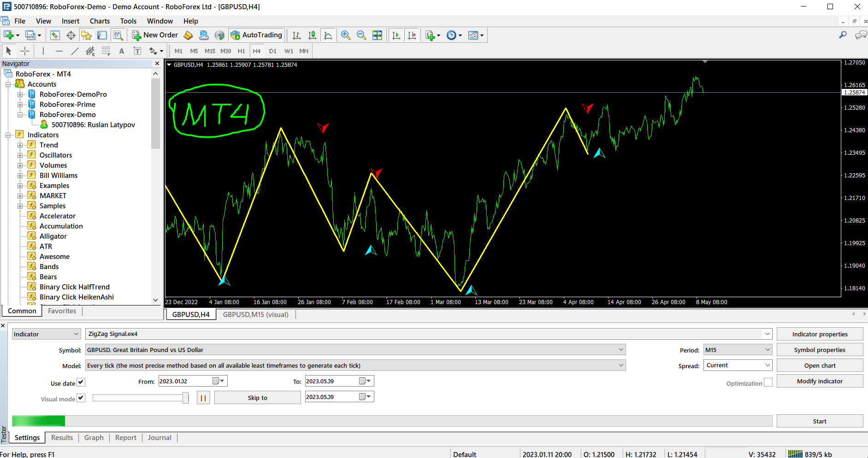The width and height of the screenshot is (868, 458).
Task: Open the Period M15 dropdown
Action: [x=738, y=350]
